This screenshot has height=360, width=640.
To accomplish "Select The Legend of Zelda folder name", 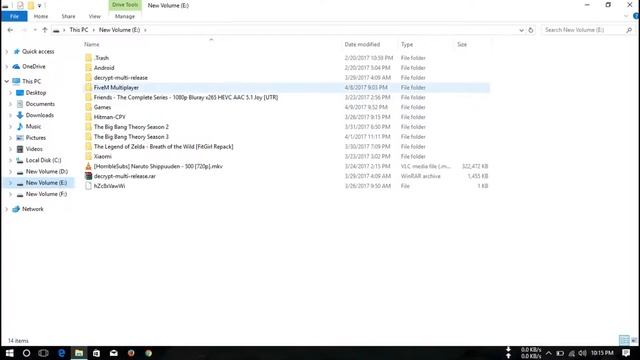I will tap(164, 147).
